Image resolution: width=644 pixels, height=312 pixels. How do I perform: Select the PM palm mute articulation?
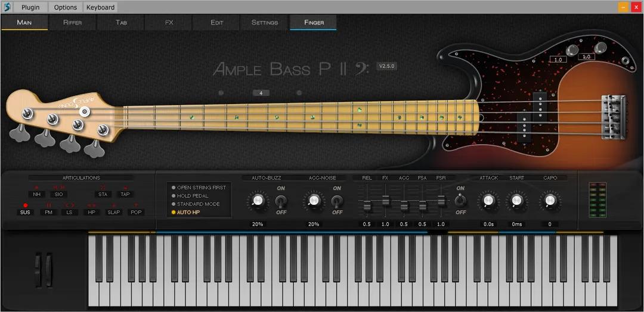coord(48,213)
